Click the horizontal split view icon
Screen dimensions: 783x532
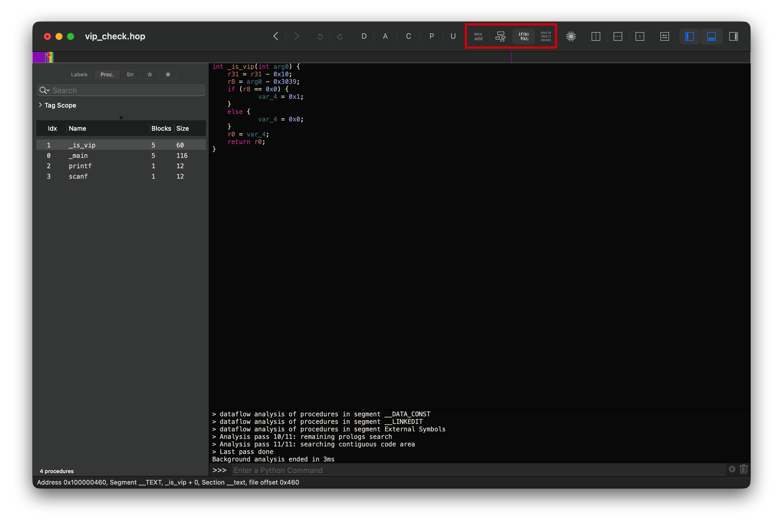click(618, 36)
